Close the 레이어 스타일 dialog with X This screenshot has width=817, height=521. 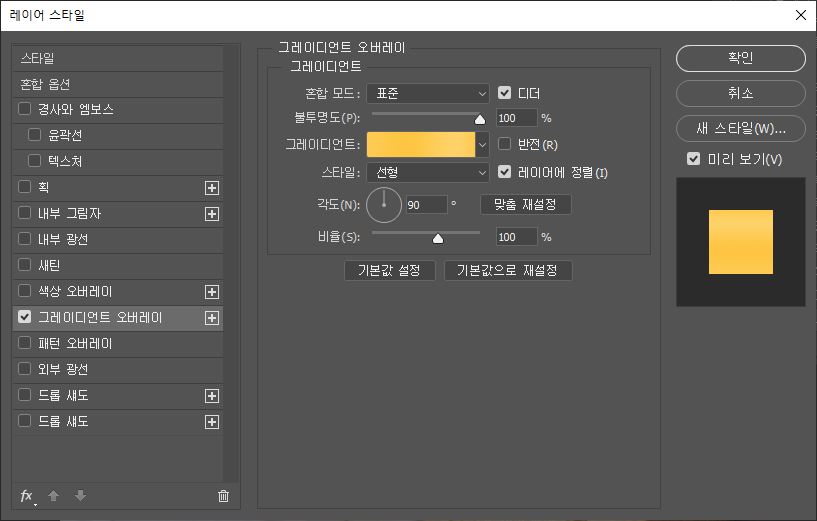(x=801, y=15)
